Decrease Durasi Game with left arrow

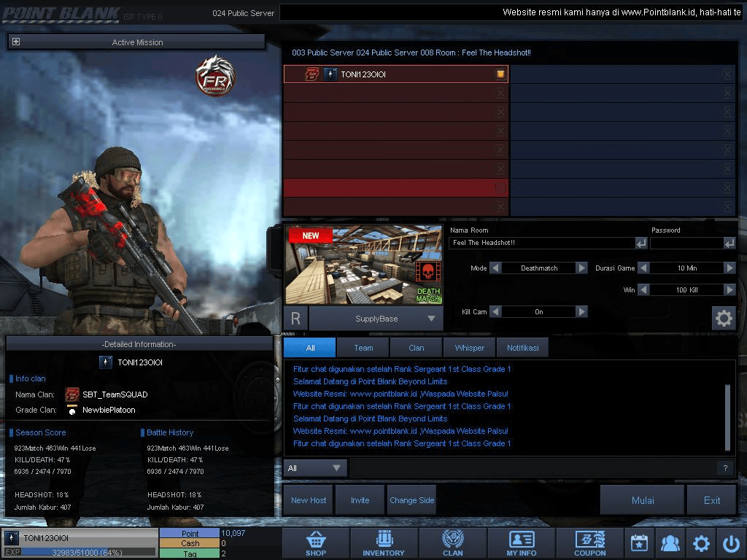pyautogui.click(x=643, y=268)
